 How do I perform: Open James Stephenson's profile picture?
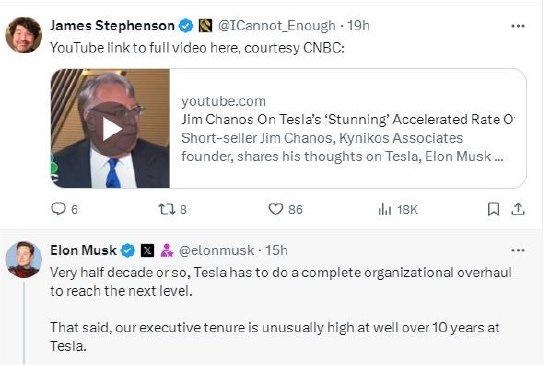24,35
